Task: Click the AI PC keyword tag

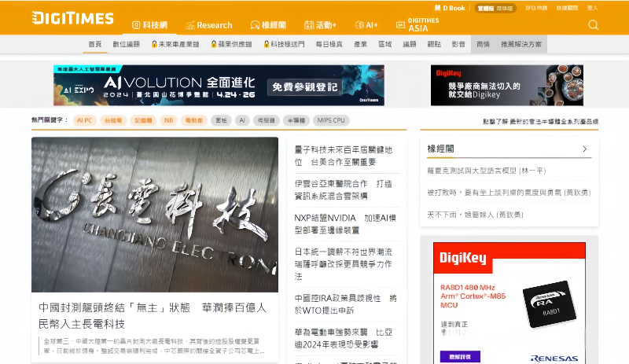Action: [x=85, y=120]
